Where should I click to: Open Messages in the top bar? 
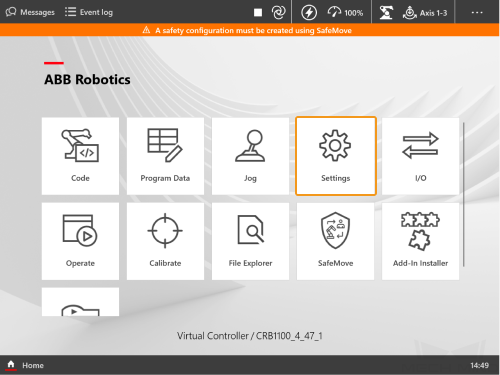(x=30, y=12)
